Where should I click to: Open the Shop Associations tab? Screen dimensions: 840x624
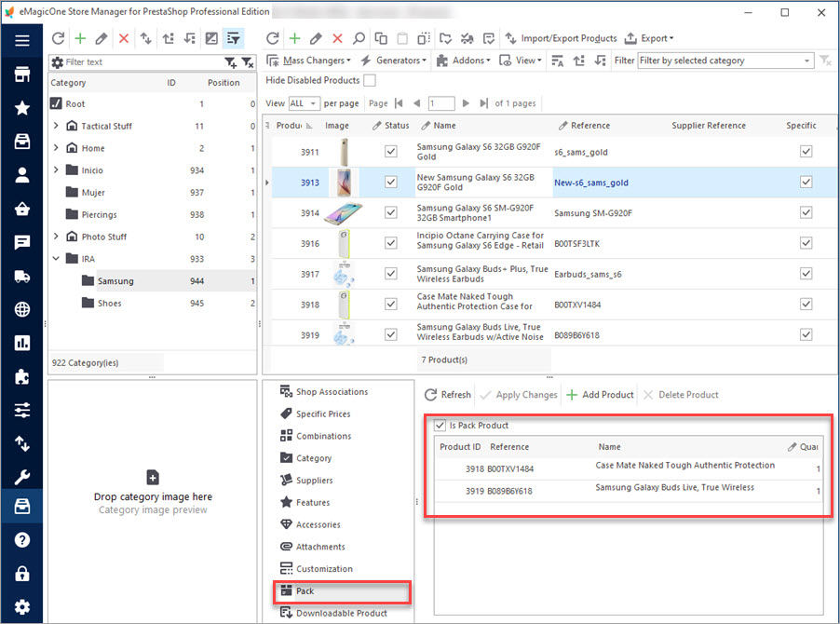[324, 392]
